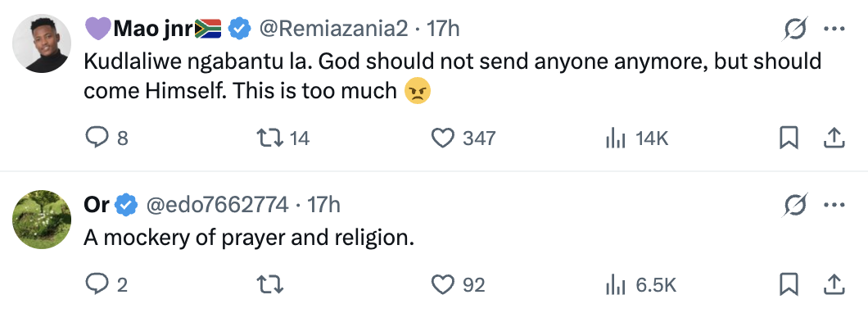Open Grok icon on Or's tweet
The image size is (868, 313).
(795, 206)
